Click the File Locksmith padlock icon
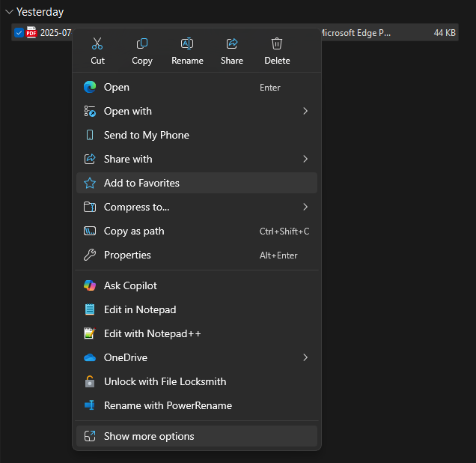Viewport: 476px width, 463px height. pyautogui.click(x=90, y=381)
